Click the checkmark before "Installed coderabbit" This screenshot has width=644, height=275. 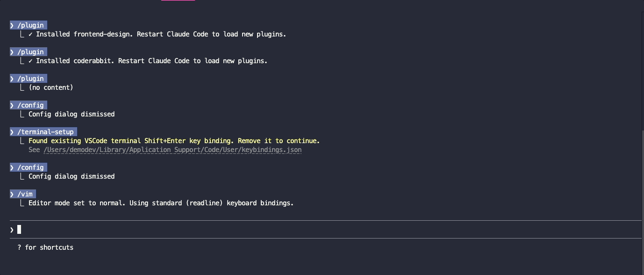[x=30, y=61]
